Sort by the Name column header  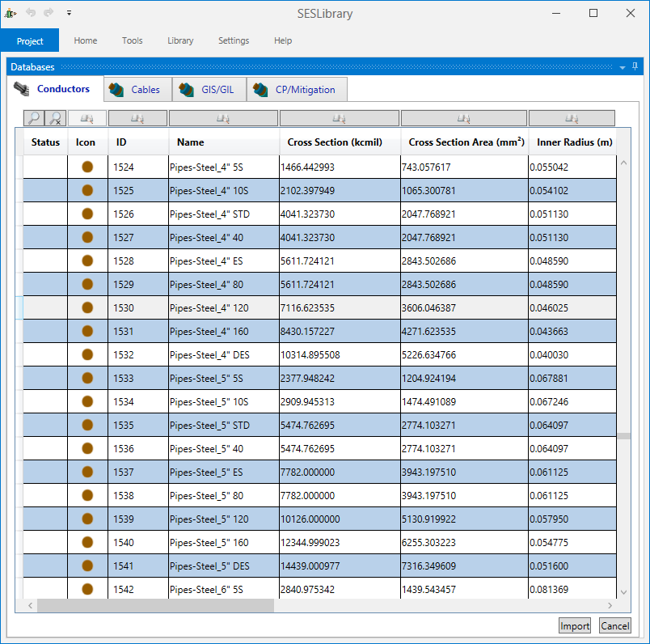click(x=224, y=142)
